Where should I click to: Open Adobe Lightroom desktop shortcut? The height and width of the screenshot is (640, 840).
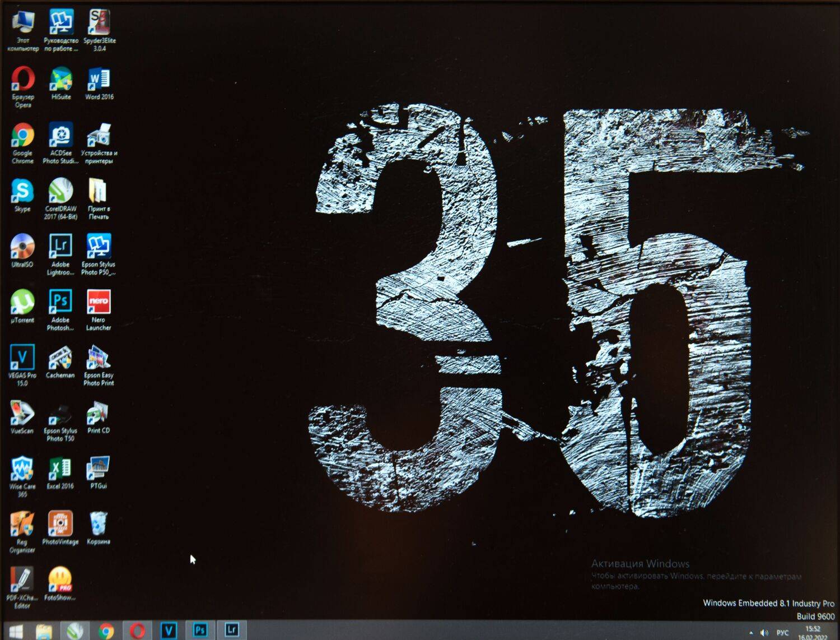pos(60,247)
